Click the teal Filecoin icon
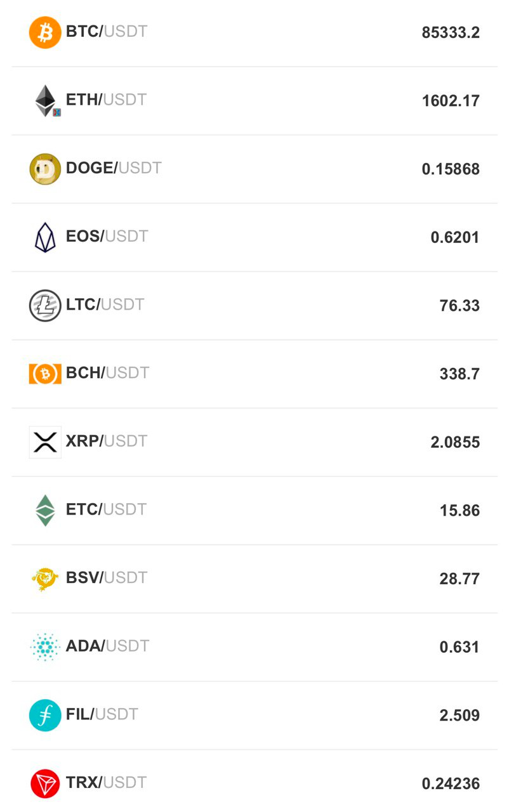The image size is (509, 812). (x=45, y=716)
